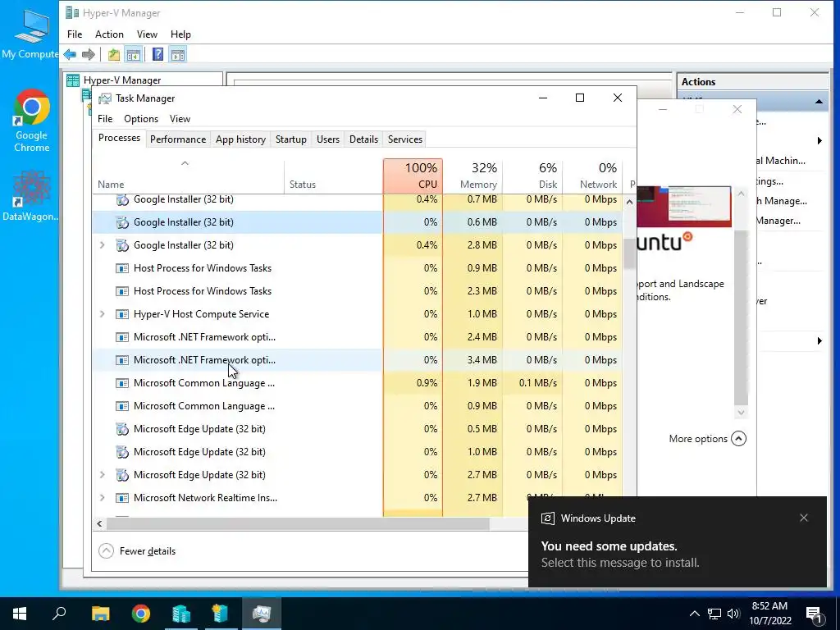Viewport: 840px width, 630px height.
Task: Select the highlighted Google Installer 0.6 MB row
Action: point(358,221)
